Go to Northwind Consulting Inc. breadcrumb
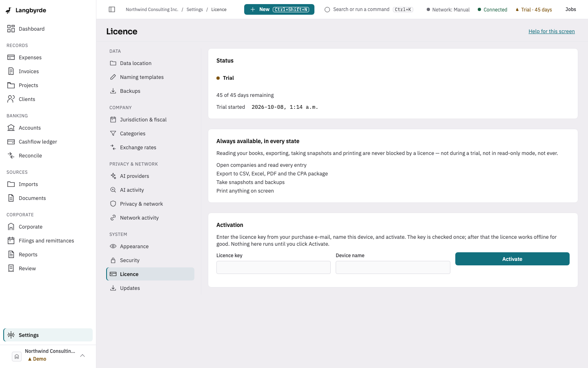Screen dimensions: 588x368 (152, 9)
